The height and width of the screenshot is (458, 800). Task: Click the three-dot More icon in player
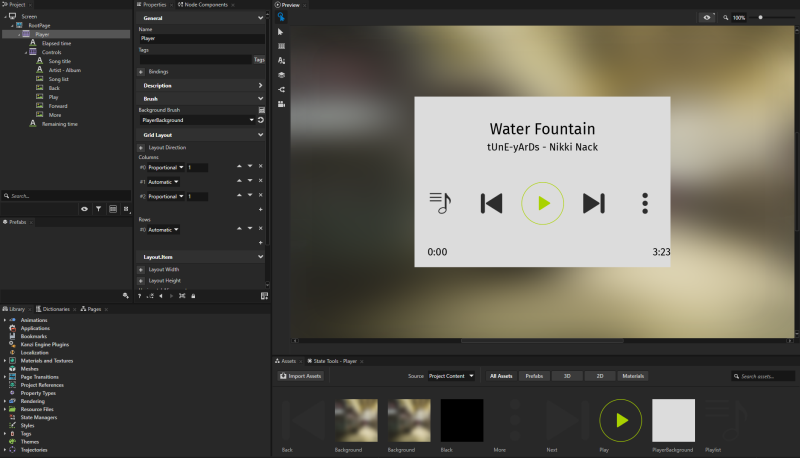click(646, 203)
